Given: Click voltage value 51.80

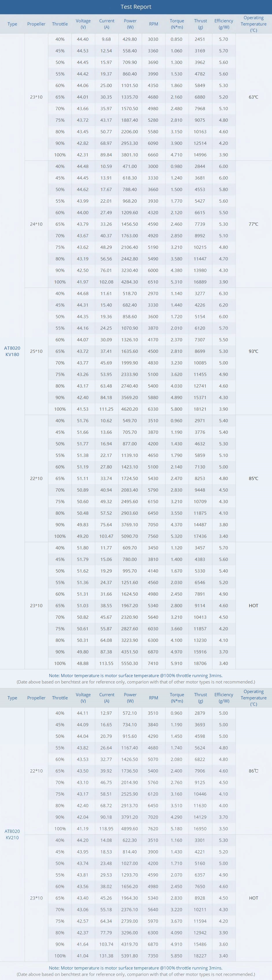Looking at the screenshot, I should click(83, 548).
